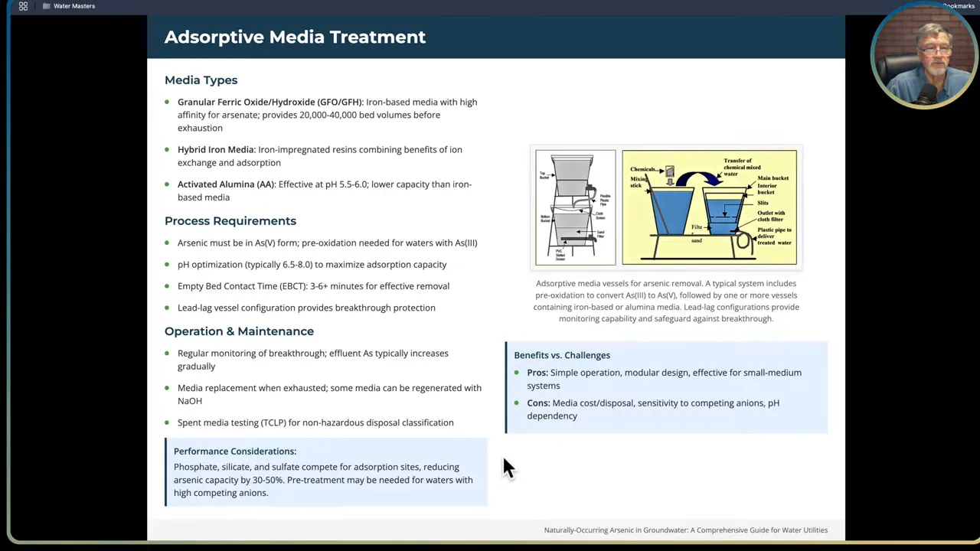Viewport: 980px width, 551px height.
Task: Click the bullet icon beside Hybrid Iron Media
Action: 167,150
